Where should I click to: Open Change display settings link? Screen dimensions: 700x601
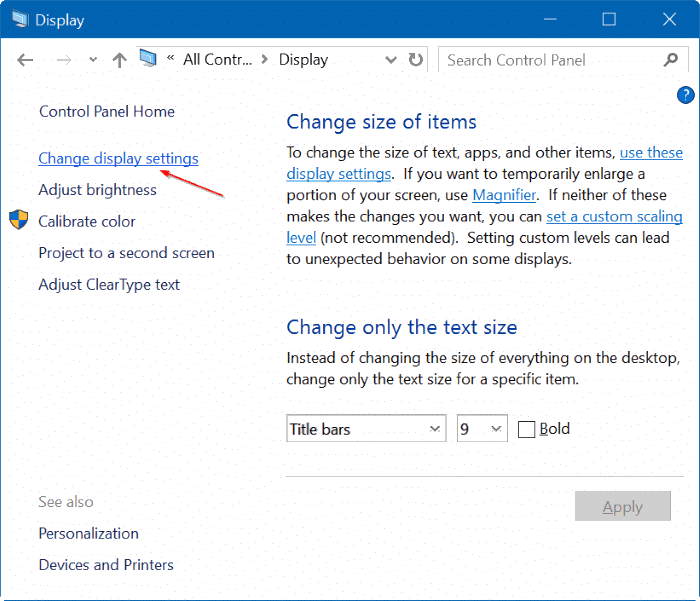click(118, 159)
